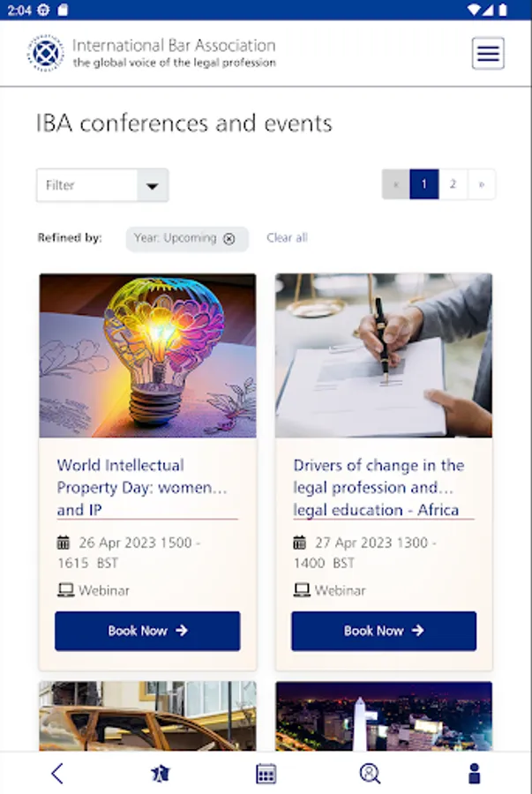
Task: Book Now for World Intellectual Property Day
Action: tap(147, 631)
